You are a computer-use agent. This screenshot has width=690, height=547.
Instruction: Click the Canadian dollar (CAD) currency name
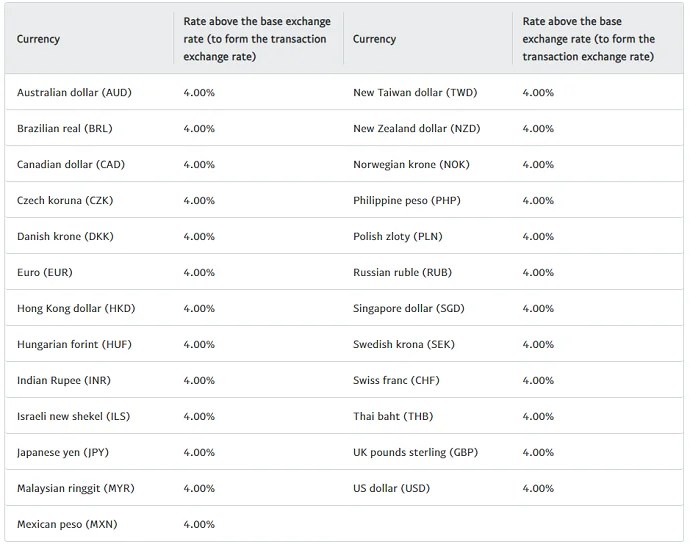pos(71,165)
